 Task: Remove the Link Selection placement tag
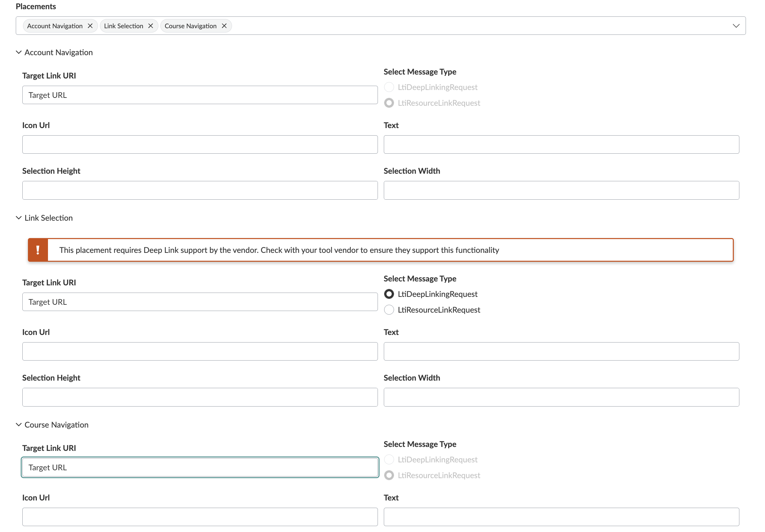151,26
